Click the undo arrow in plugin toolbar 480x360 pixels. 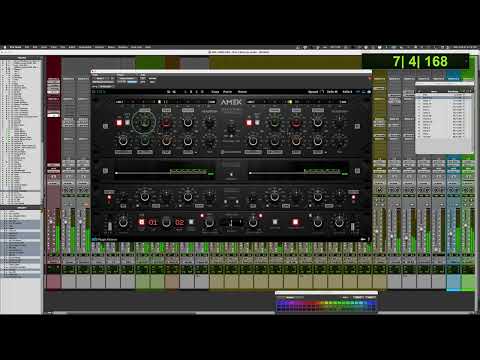coord(169,92)
